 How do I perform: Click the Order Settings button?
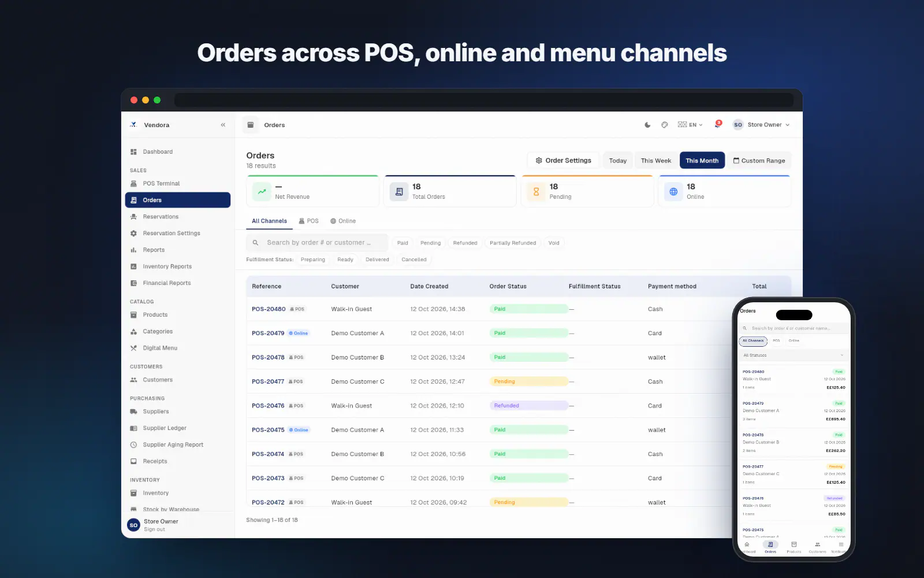tap(563, 161)
